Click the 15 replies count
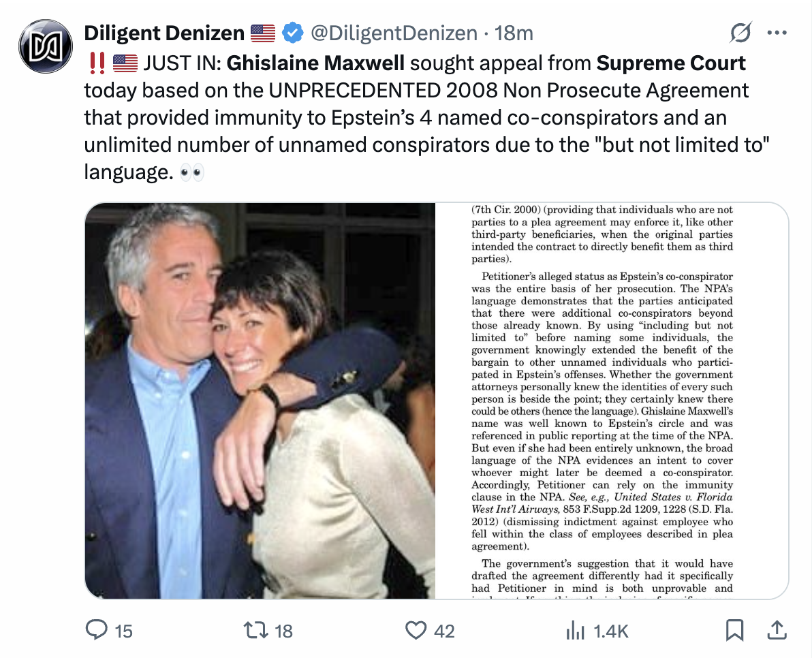This screenshot has width=812, height=658. [123, 631]
